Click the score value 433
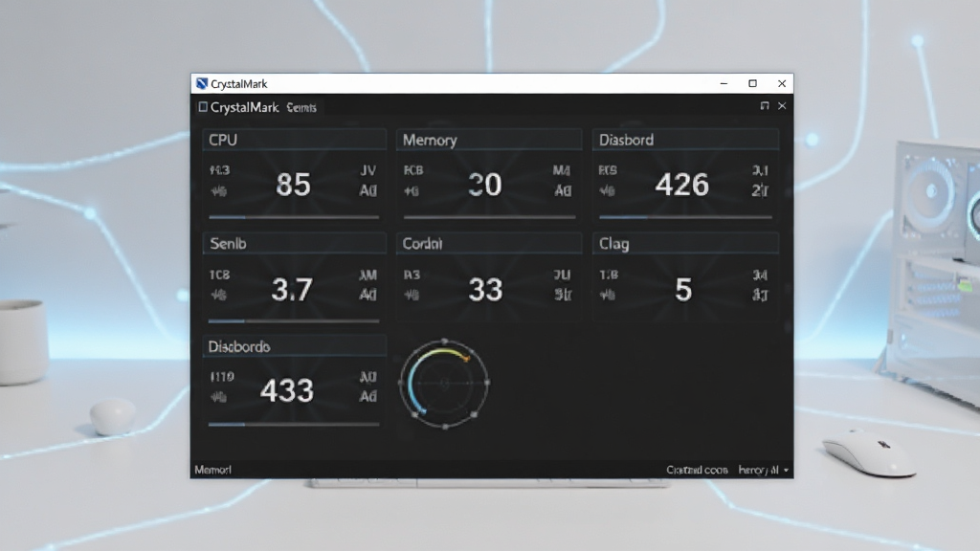This screenshot has width=980, height=551. pos(287,391)
